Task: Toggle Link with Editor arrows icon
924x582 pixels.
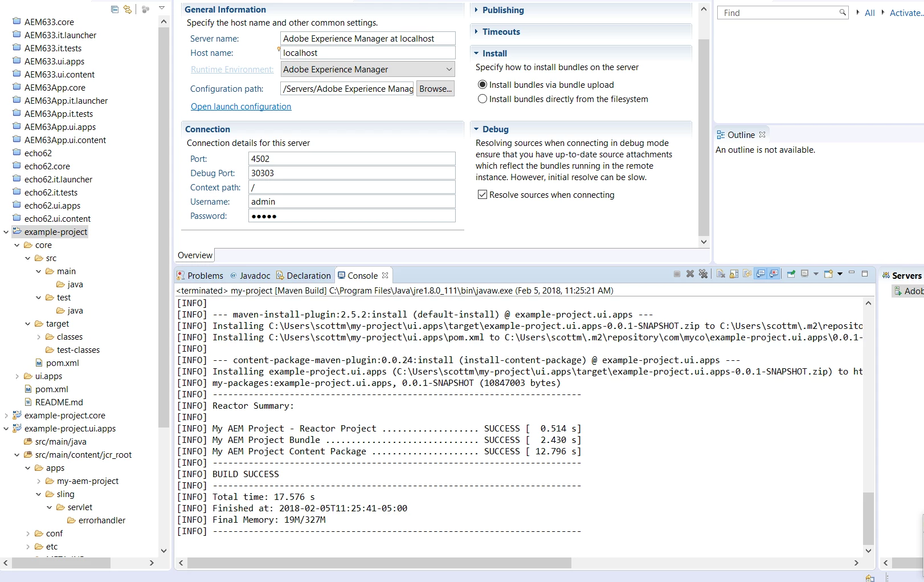Action: point(128,9)
